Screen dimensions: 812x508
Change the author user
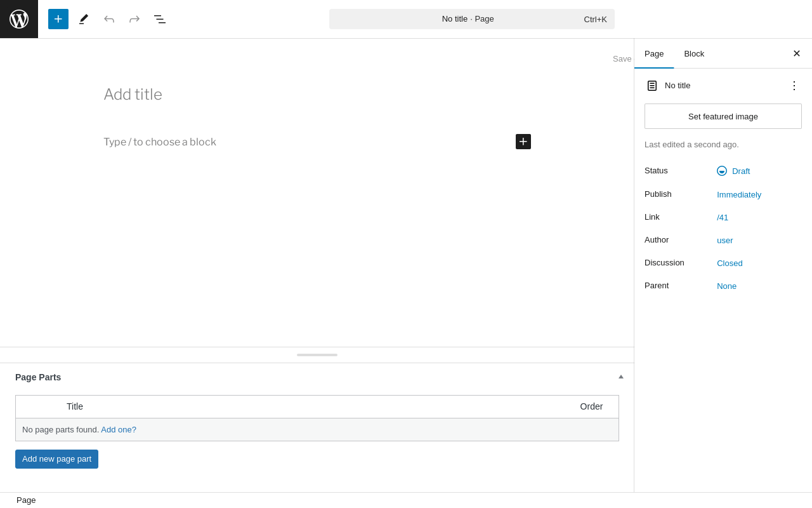[725, 240]
